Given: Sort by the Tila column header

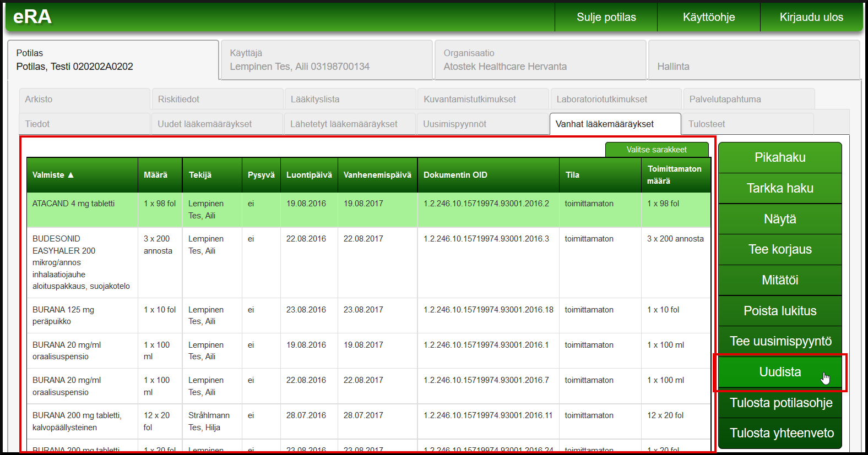Looking at the screenshot, I should pos(600,175).
